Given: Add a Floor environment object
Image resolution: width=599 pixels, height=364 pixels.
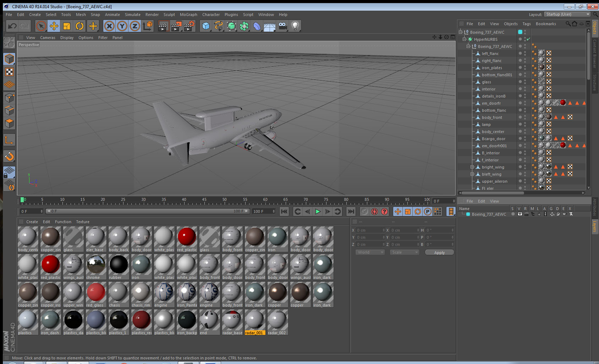Looking at the screenshot, I should click(270, 26).
